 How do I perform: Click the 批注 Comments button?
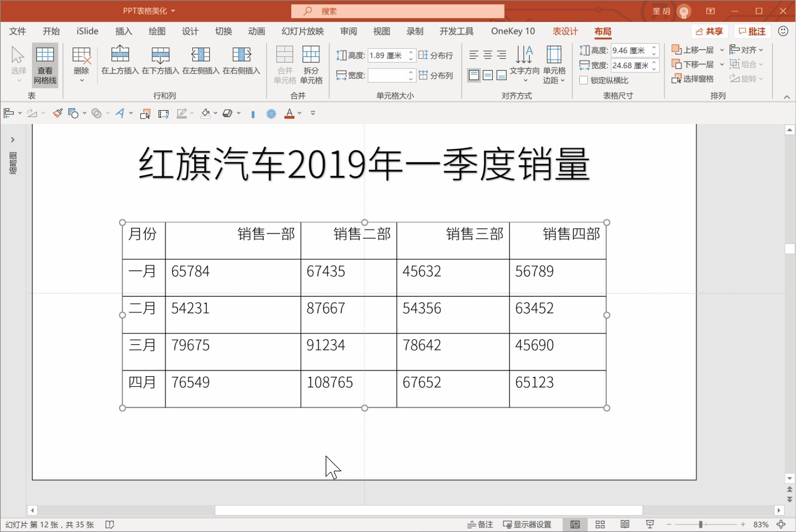tap(752, 31)
